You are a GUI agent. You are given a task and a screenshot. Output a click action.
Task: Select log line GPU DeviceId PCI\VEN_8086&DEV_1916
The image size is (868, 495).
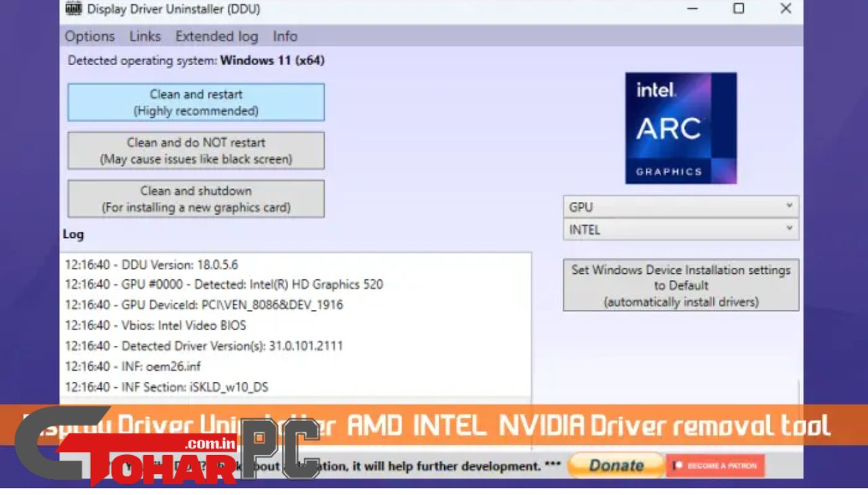tap(204, 305)
